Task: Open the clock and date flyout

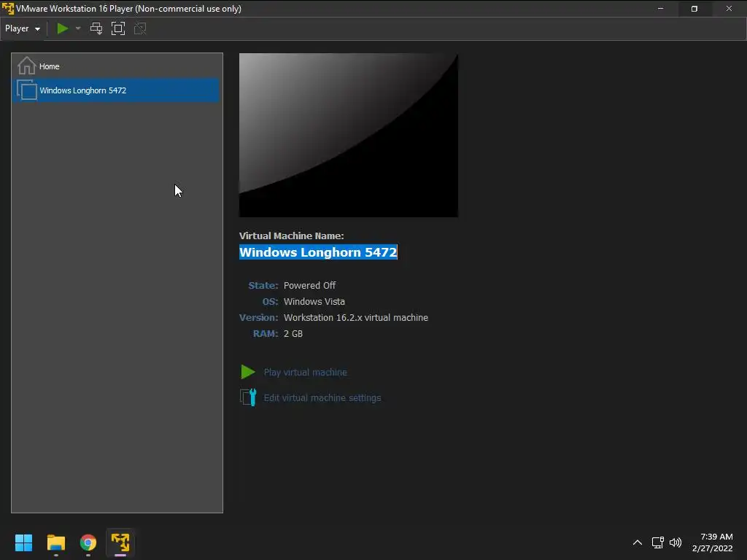Action: [x=712, y=542]
